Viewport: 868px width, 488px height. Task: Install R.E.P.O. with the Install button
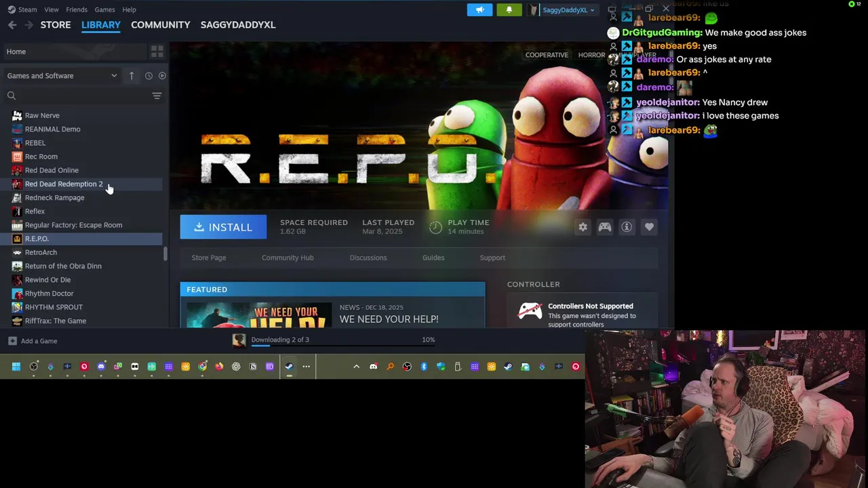tap(223, 227)
